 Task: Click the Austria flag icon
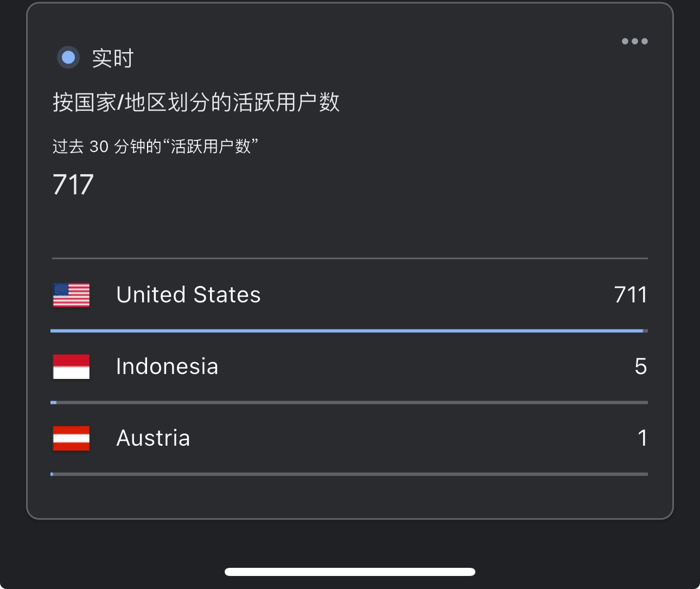point(71,438)
